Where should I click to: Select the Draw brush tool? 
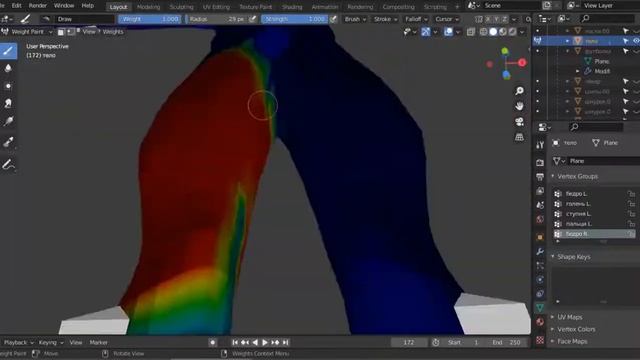tap(8, 51)
